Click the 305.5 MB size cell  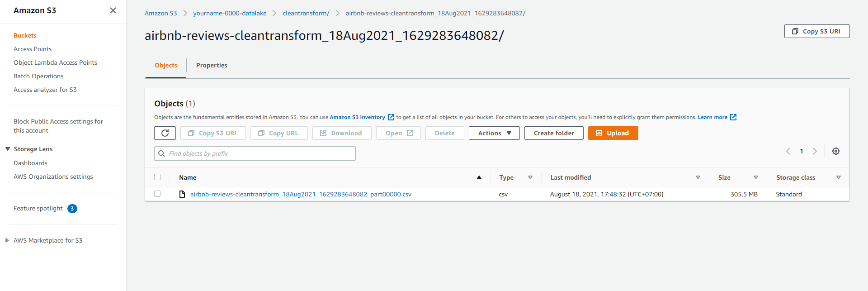click(x=744, y=194)
